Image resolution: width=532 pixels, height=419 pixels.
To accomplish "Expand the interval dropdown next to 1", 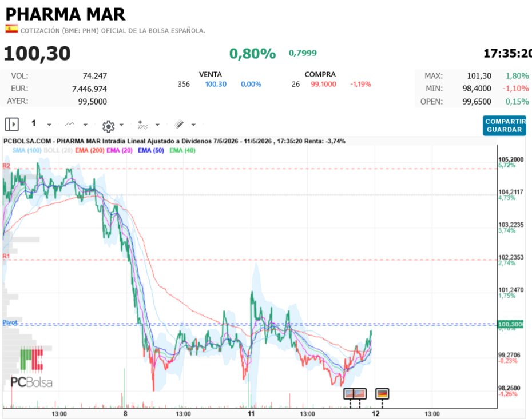I will click(49, 125).
